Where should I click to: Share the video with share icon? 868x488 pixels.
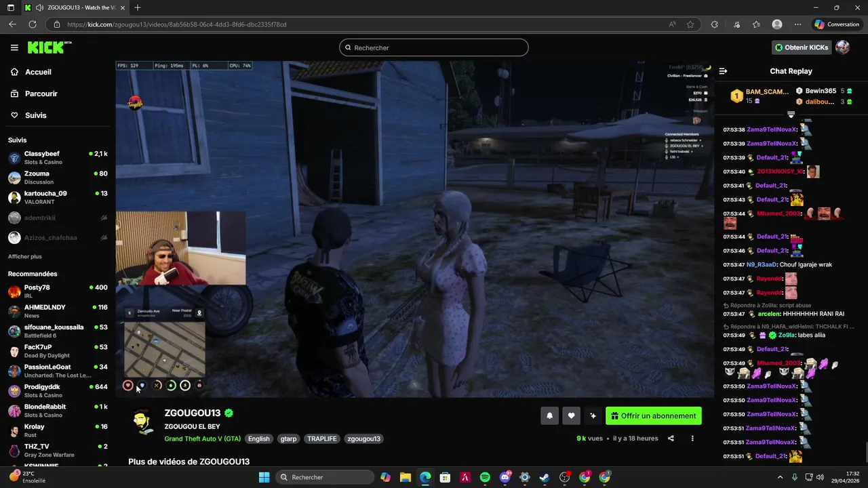click(x=671, y=439)
